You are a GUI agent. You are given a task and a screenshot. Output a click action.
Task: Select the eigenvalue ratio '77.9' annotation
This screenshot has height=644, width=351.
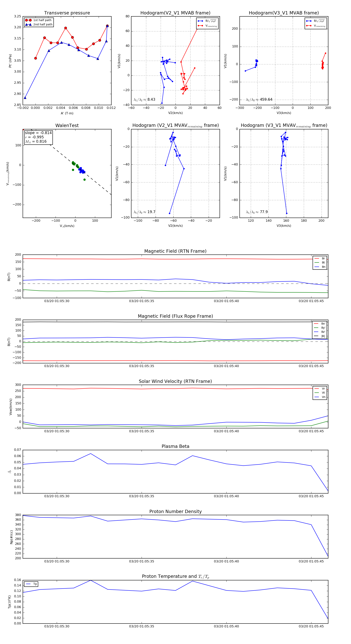[x=257, y=212]
